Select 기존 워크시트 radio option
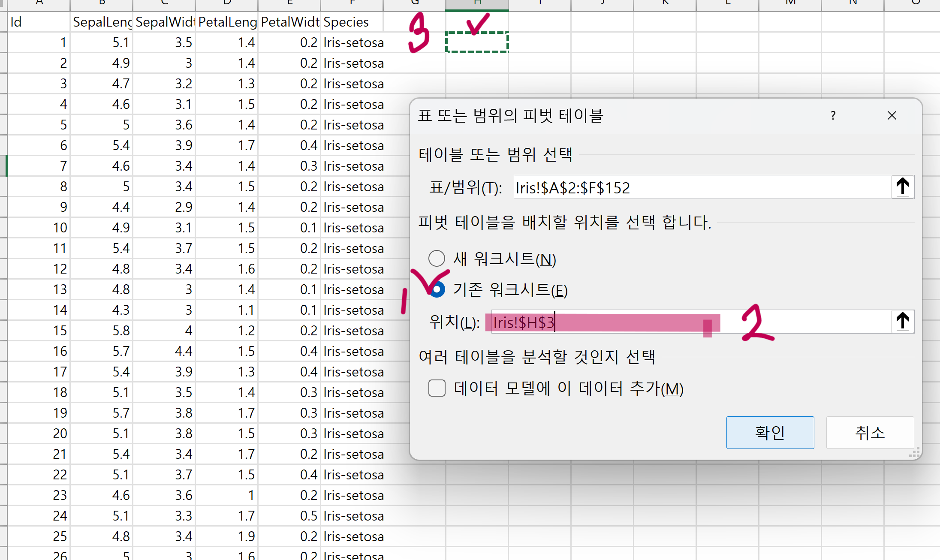This screenshot has height=560, width=940. click(x=437, y=290)
